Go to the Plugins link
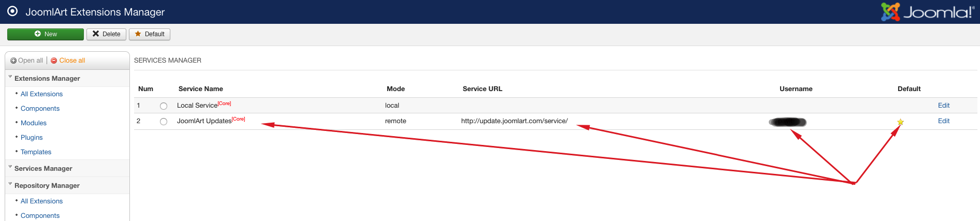 click(x=32, y=137)
